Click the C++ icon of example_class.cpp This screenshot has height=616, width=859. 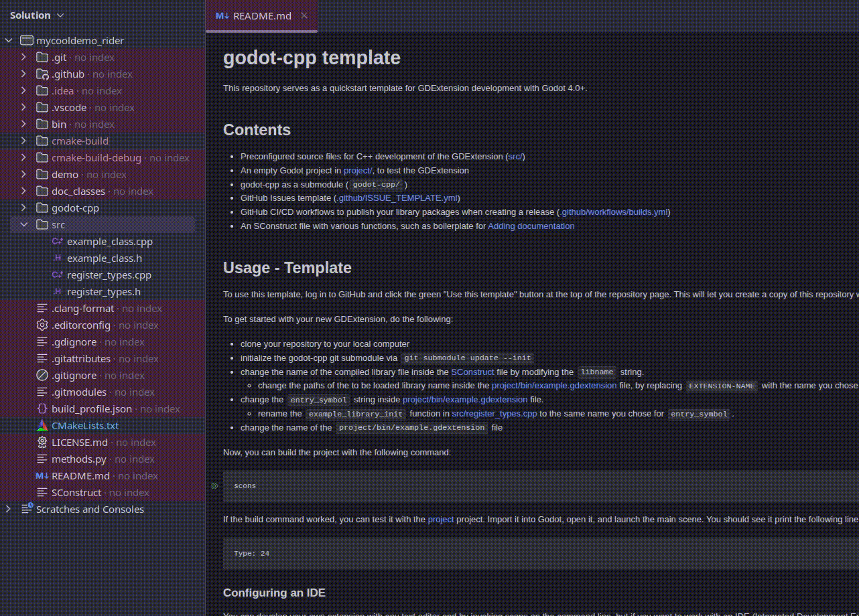[58, 242]
